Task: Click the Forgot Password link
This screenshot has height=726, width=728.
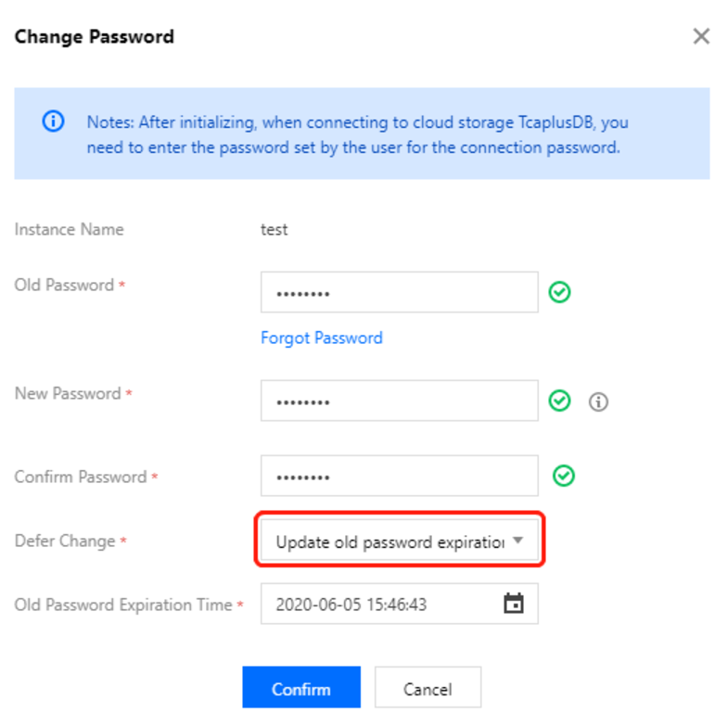Action: tap(321, 338)
